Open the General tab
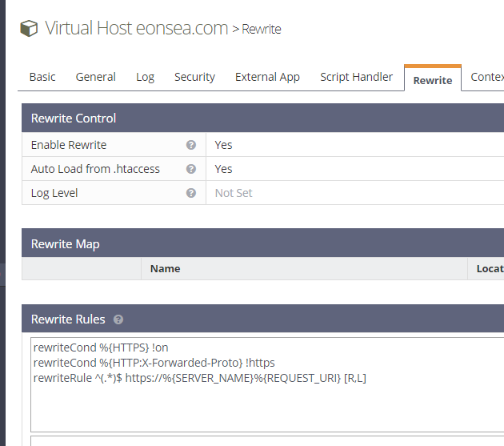This screenshot has width=504, height=446. [x=96, y=77]
